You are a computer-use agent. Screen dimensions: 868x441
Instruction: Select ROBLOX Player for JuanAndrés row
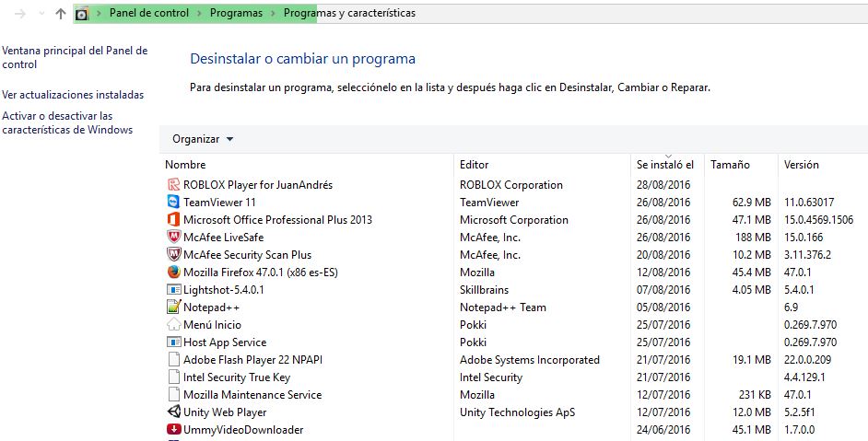258,185
